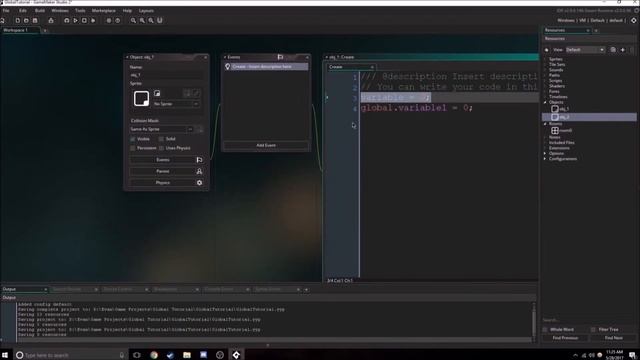Click the Find Next button

click(613, 338)
